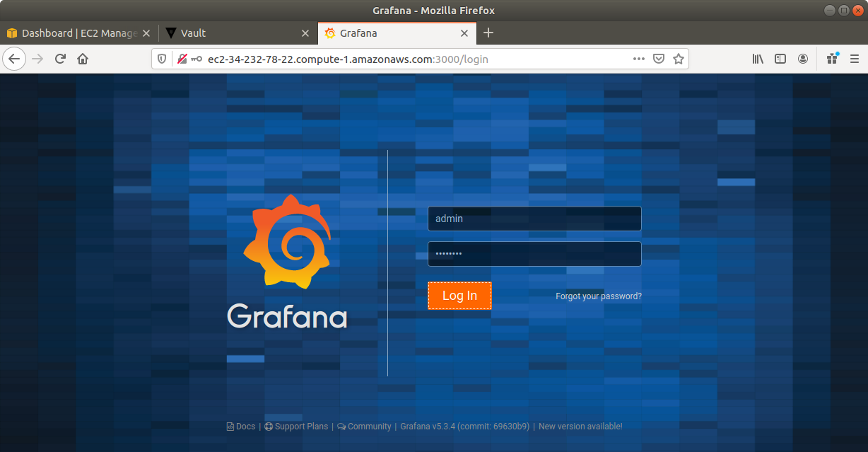The image size is (868, 452).
Task: Close the EC2 Dashboard tab
Action: pos(146,33)
